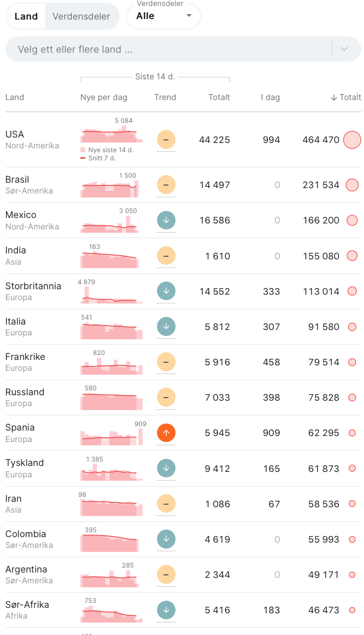Click the Italia country name
Screen dimensions: 364x635
tap(16, 321)
